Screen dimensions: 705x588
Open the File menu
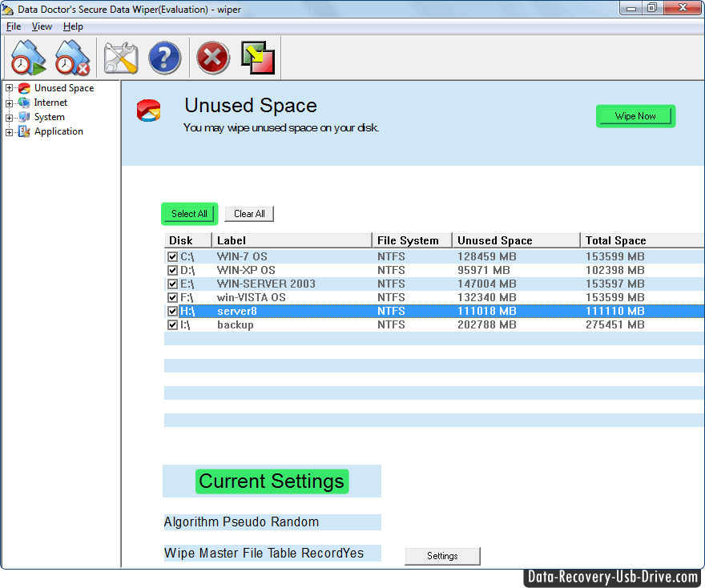click(x=14, y=26)
